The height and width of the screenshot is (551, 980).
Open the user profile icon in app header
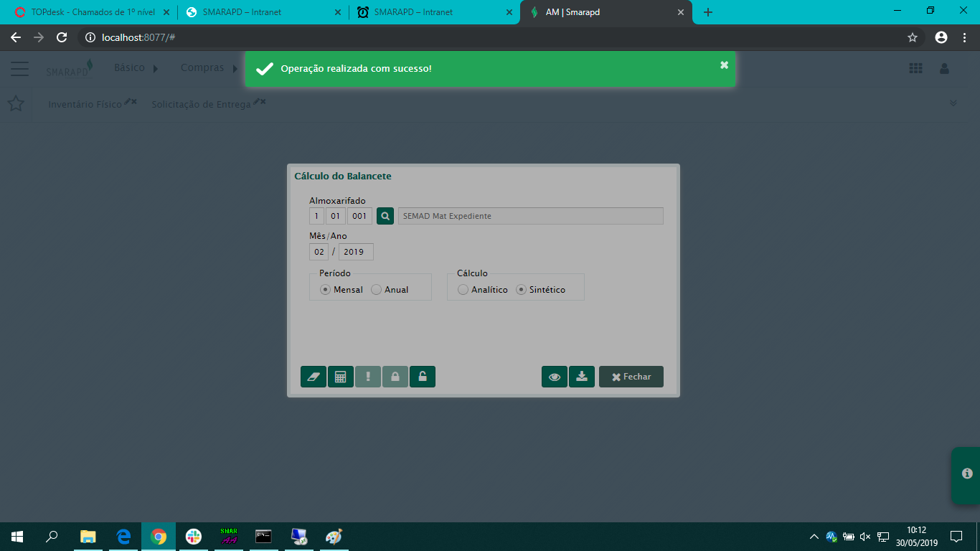[x=944, y=68]
